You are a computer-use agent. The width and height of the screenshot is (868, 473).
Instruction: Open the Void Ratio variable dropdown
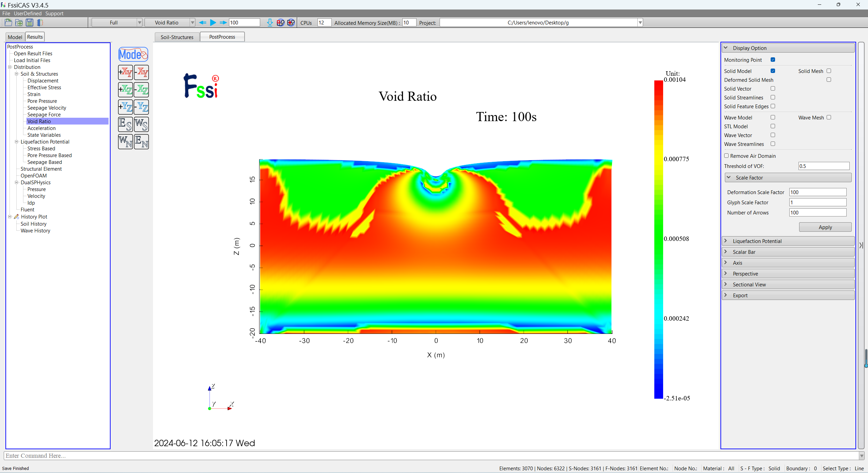coord(170,23)
